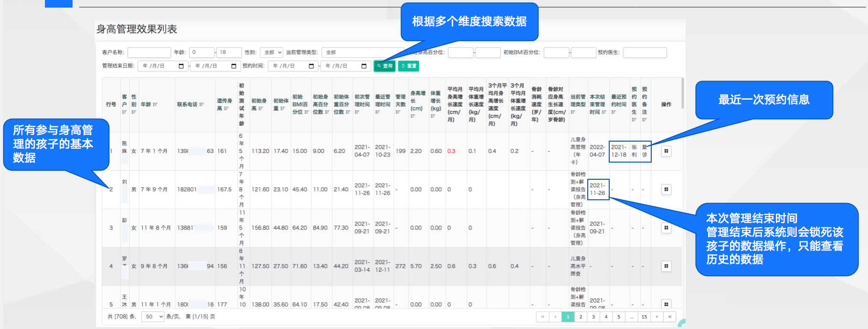Sort by 初始BMI百分位 column sort icon
This screenshot has height=329, width=868.
coord(307,112)
